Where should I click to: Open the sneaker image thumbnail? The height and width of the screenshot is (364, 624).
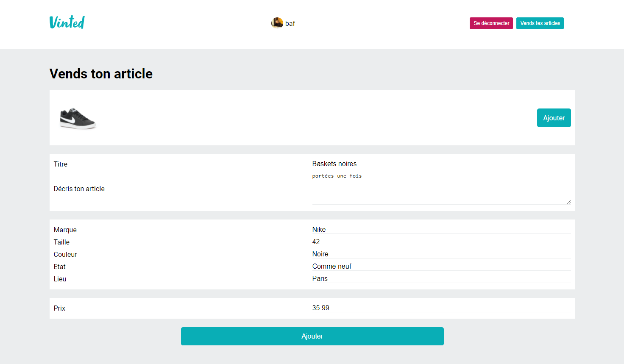(x=78, y=118)
